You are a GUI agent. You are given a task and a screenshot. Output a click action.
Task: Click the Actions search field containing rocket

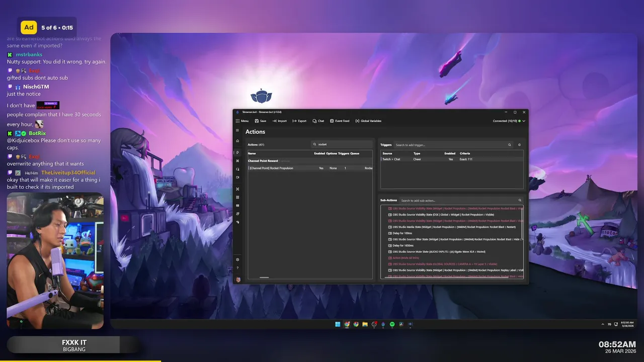point(342,144)
